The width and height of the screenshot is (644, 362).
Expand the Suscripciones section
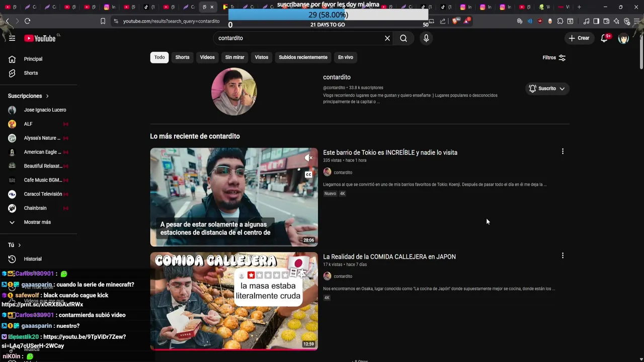point(29,96)
